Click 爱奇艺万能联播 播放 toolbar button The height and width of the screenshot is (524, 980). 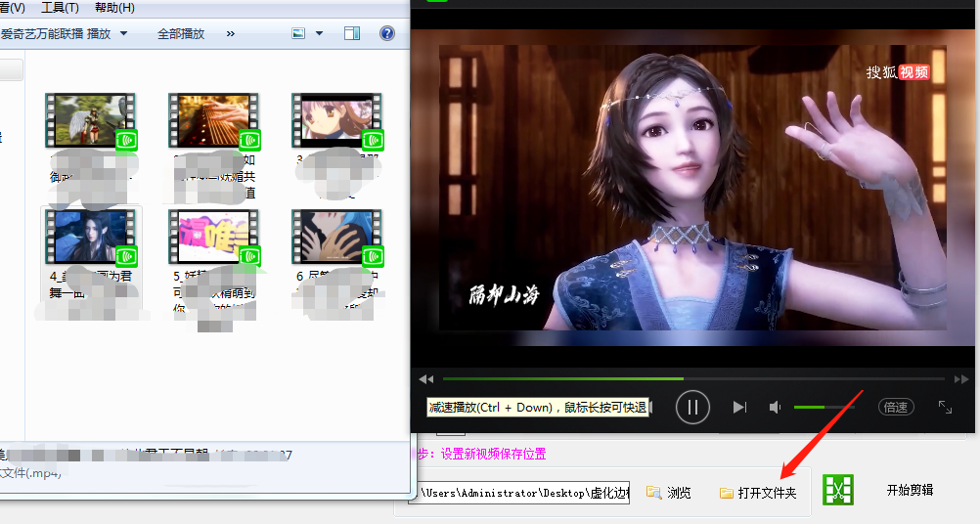point(56,33)
